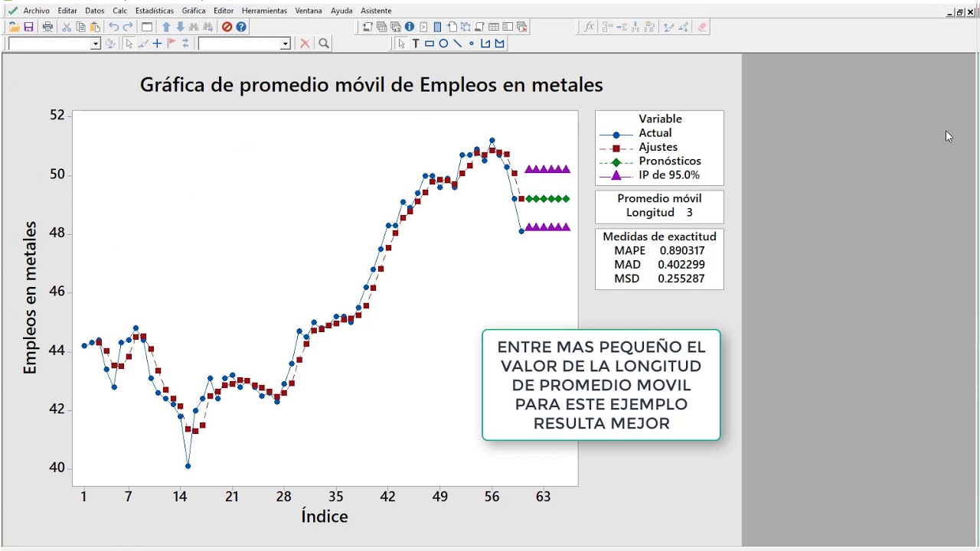Select the graph title text

(x=371, y=84)
